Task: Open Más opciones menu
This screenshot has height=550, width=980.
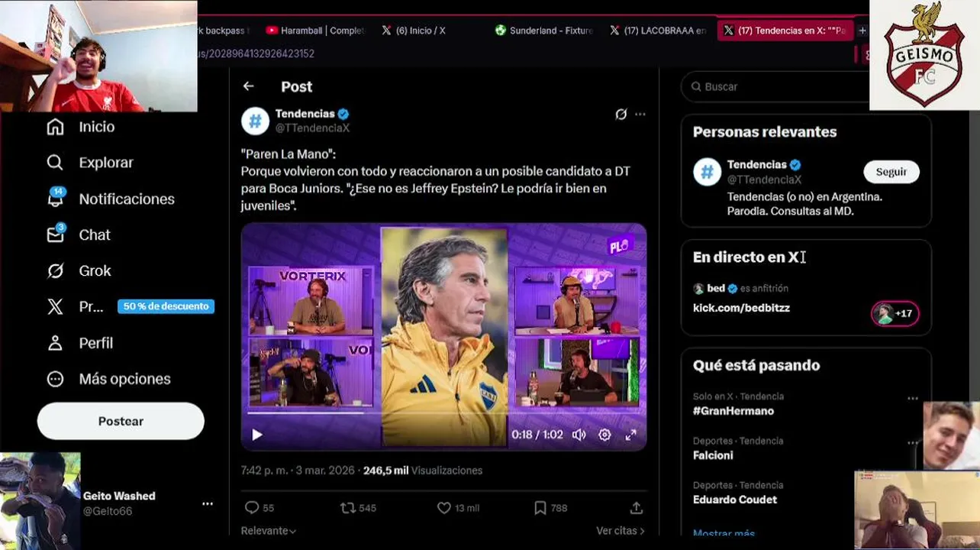Action: [x=108, y=379]
